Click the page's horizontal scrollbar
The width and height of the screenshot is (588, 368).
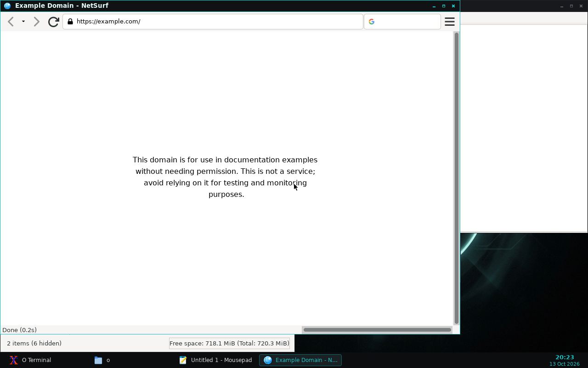coord(377,330)
